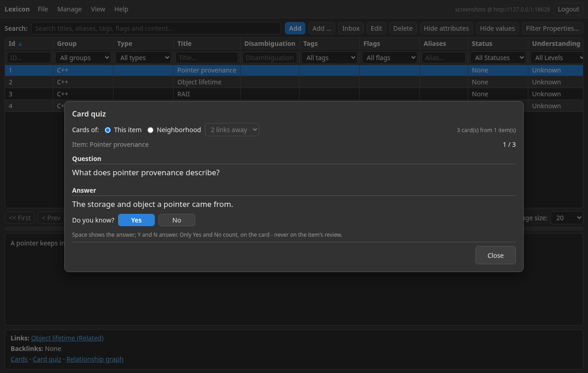Expand the 'All groups' filter dropdown

[83, 58]
